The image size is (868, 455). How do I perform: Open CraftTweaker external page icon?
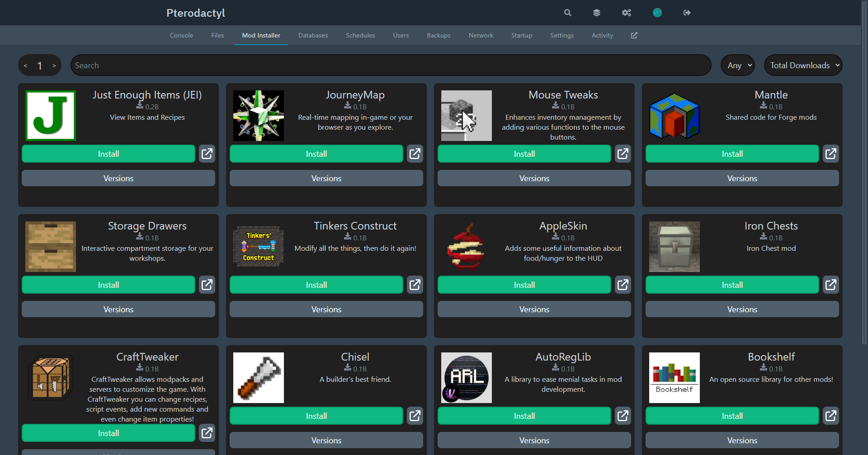[207, 433]
